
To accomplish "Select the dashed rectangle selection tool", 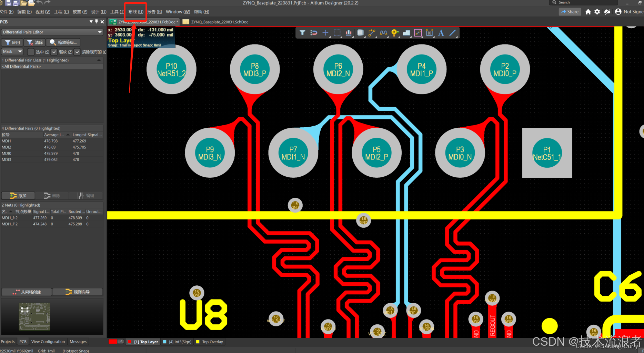I will (x=337, y=33).
